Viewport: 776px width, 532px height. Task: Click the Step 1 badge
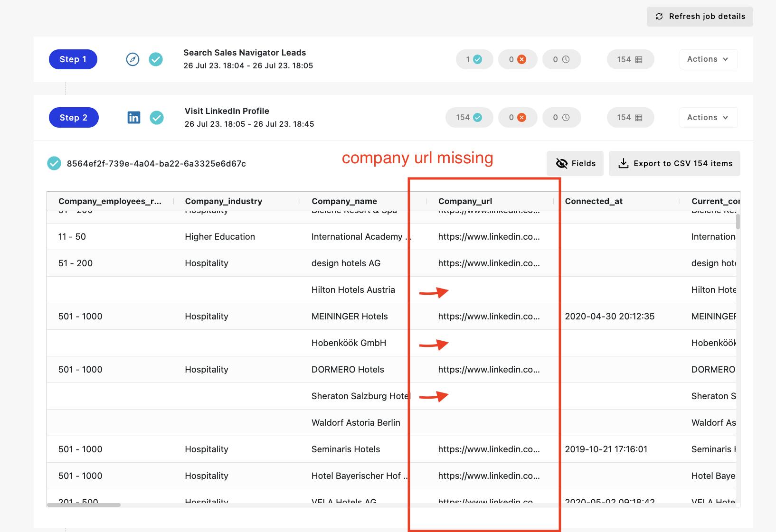[73, 59]
